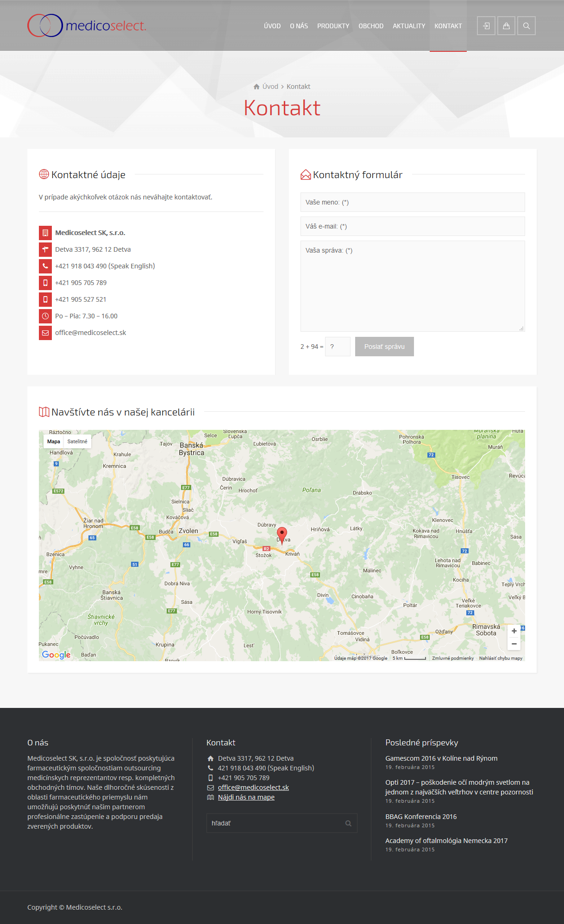This screenshot has height=924, width=564.
Task: Open the O NÁS menu item
Action: click(299, 26)
